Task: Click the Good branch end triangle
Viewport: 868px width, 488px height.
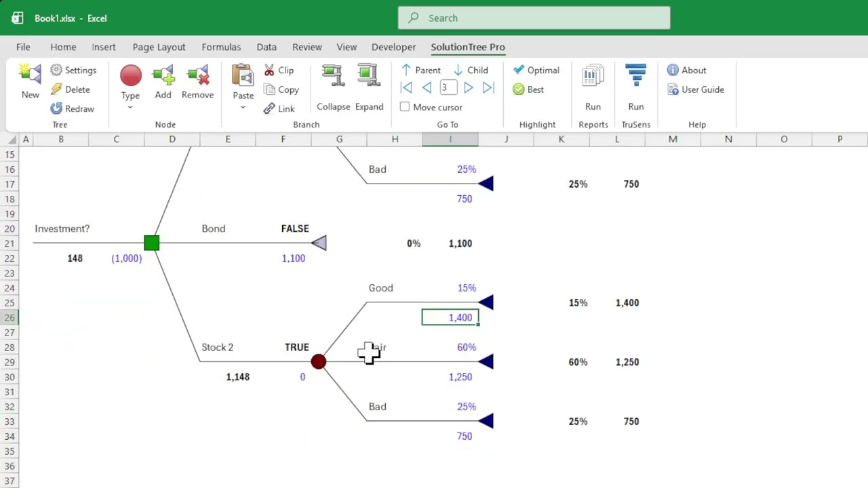Action: coord(486,302)
